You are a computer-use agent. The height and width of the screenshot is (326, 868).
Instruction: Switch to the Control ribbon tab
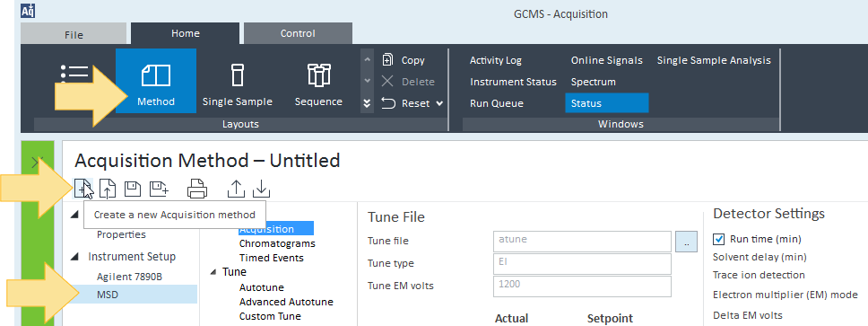pos(298,33)
